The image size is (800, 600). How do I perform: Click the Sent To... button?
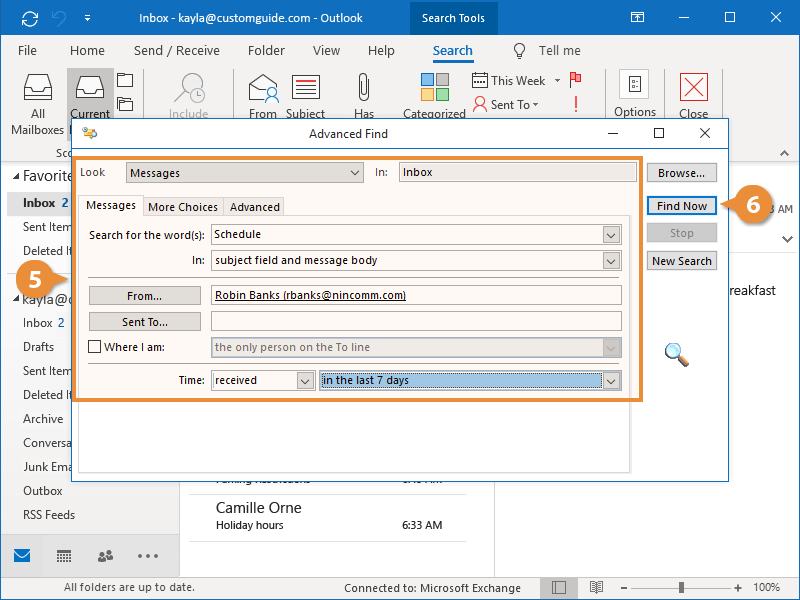145,322
